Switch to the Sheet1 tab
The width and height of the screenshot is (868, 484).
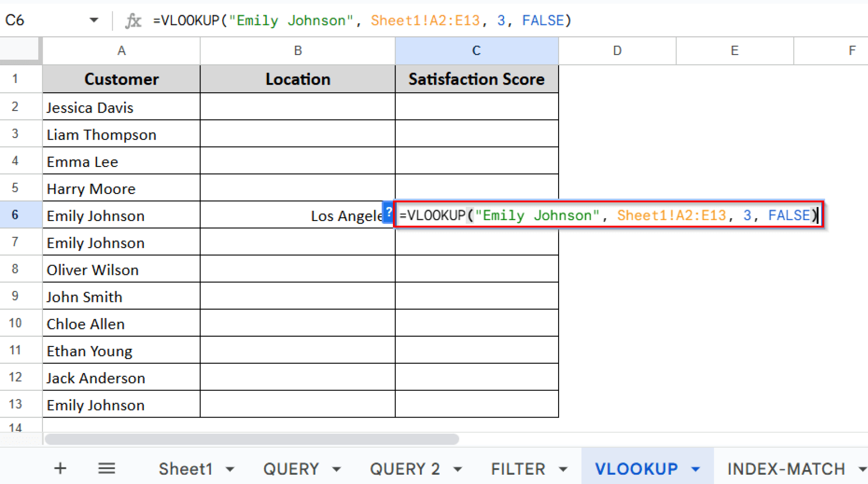pyautogui.click(x=185, y=469)
